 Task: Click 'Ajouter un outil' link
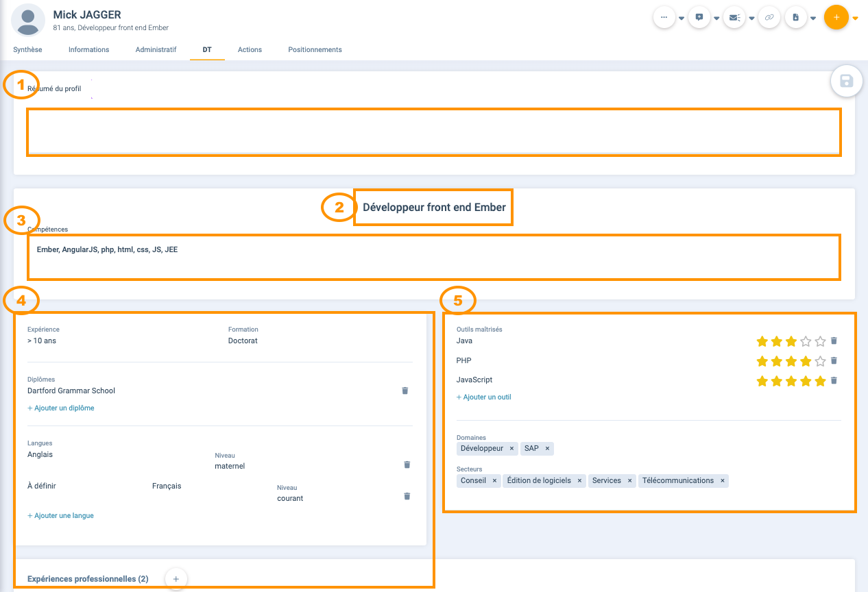(x=484, y=397)
